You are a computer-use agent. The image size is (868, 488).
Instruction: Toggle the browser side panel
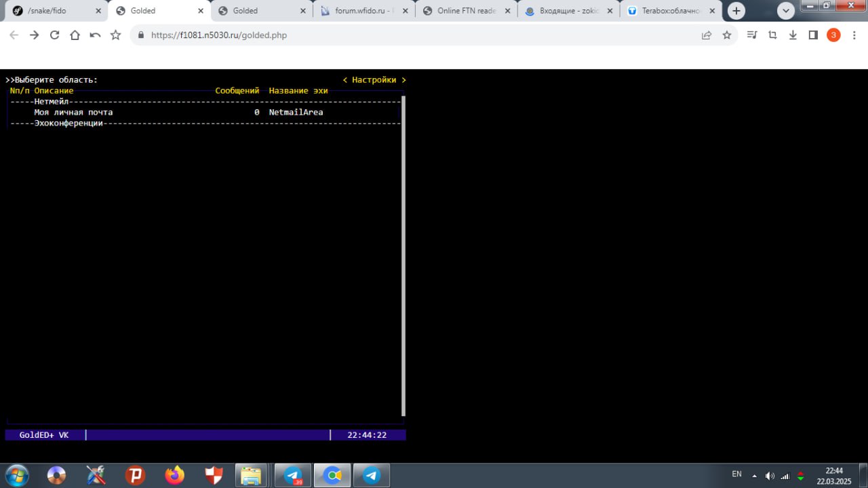pyautogui.click(x=813, y=35)
